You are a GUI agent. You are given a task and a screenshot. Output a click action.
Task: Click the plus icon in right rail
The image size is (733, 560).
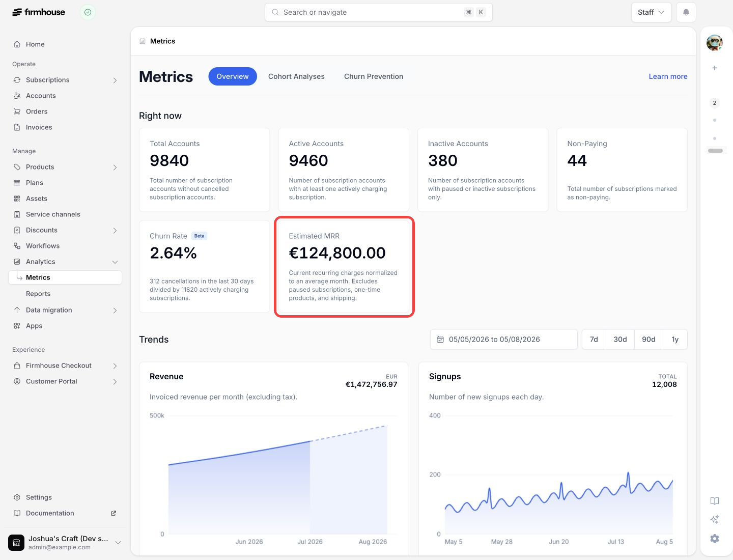point(715,68)
